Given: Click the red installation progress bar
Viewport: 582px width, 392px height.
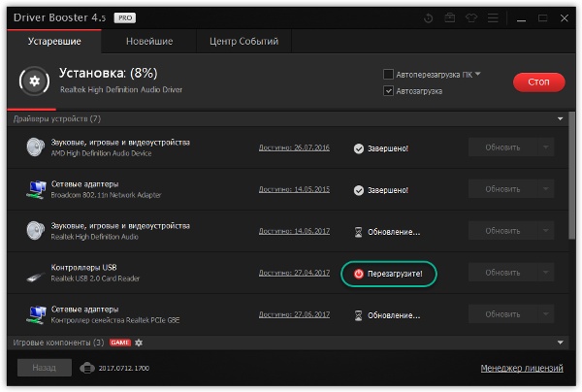Looking at the screenshot, I should [32, 109].
